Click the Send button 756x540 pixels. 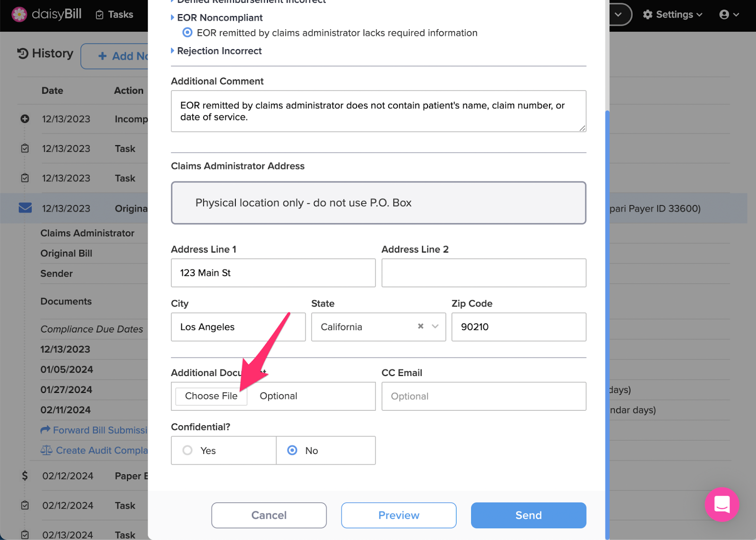(x=528, y=515)
